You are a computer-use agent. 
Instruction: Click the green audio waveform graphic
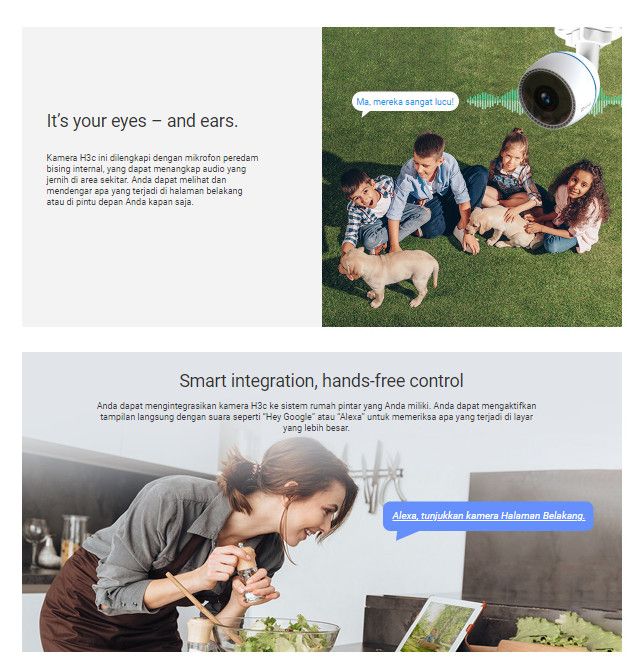(493, 101)
